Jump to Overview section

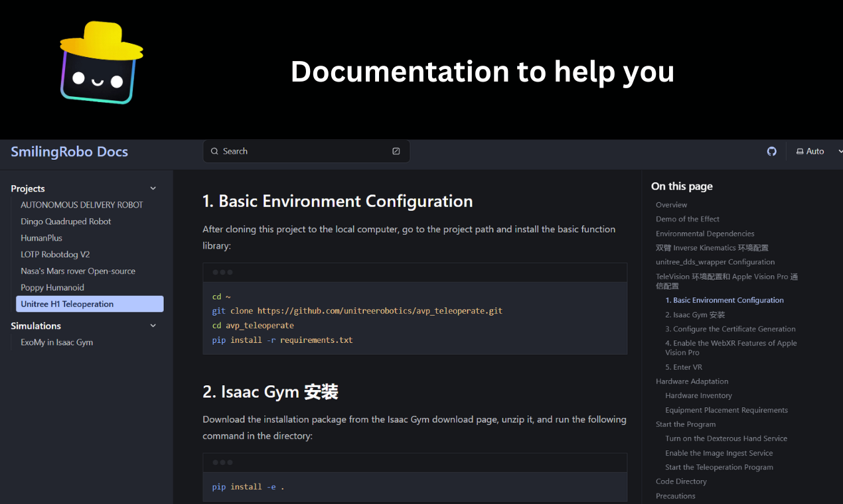[x=671, y=205]
